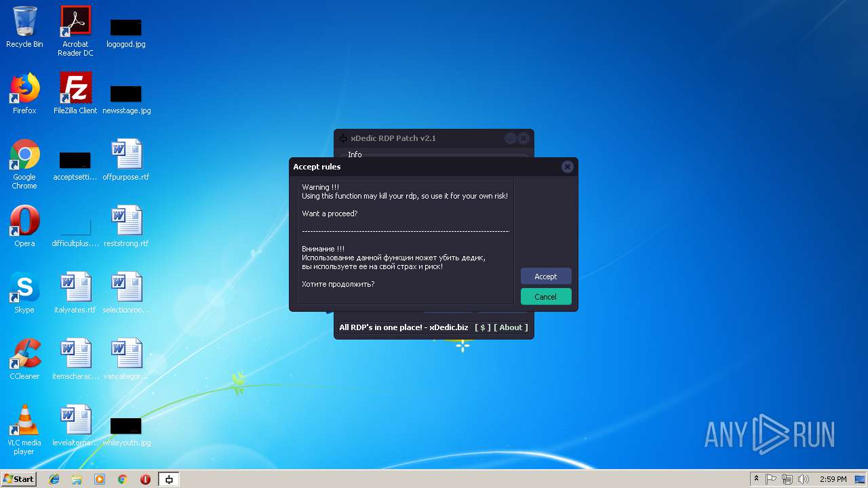This screenshot has width=868, height=488.
Task: Select the Recycle Bin desktop icon
Action: (x=24, y=28)
